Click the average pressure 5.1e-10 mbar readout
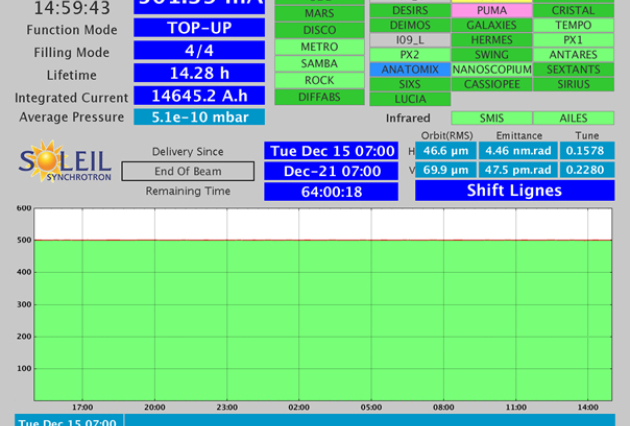Viewport: 630px width, 426px height. [x=199, y=117]
